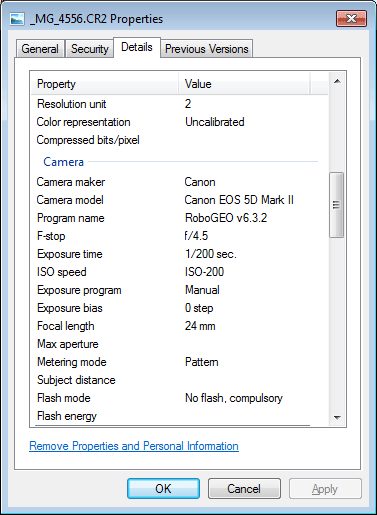Select the Flash mode property
The width and height of the screenshot is (377, 515).
tap(64, 398)
